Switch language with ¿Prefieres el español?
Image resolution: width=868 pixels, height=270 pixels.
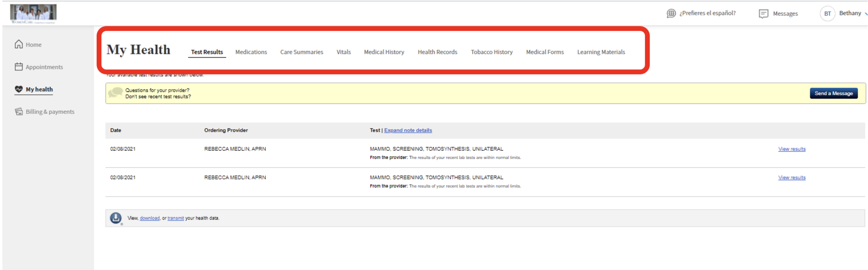(707, 13)
